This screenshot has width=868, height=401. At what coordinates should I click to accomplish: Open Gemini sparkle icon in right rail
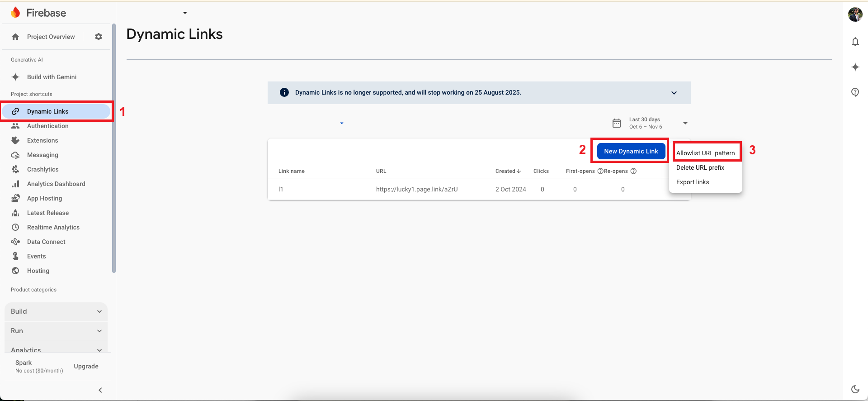click(x=855, y=67)
